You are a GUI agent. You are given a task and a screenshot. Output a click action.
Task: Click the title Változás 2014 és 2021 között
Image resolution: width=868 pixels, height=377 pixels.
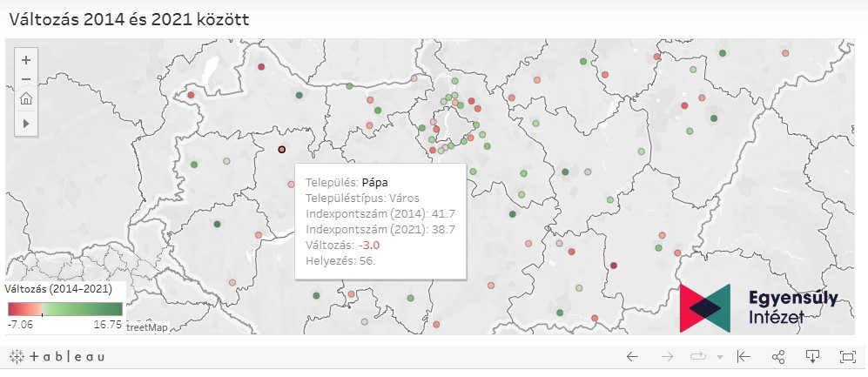click(x=129, y=18)
